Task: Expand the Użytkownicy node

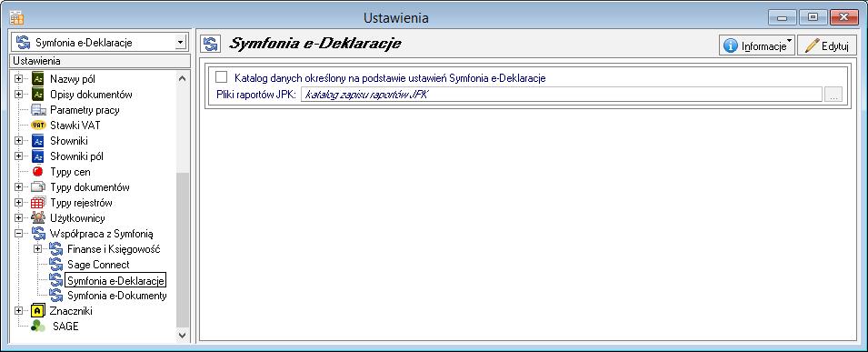Action: tap(19, 218)
